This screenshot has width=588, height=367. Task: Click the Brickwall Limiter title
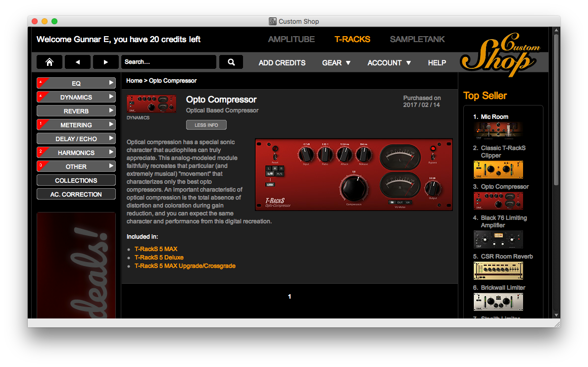tap(503, 287)
